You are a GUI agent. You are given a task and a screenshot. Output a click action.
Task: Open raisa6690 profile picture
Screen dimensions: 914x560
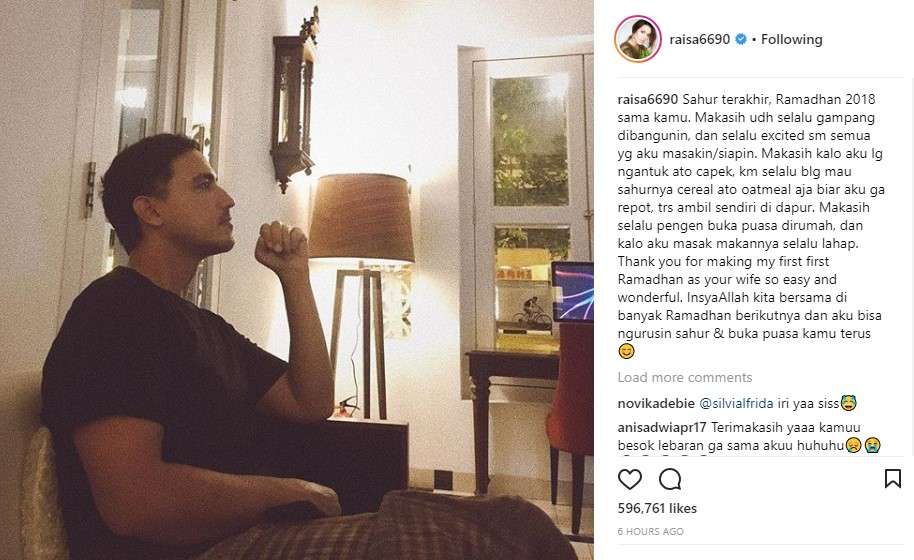coord(638,39)
